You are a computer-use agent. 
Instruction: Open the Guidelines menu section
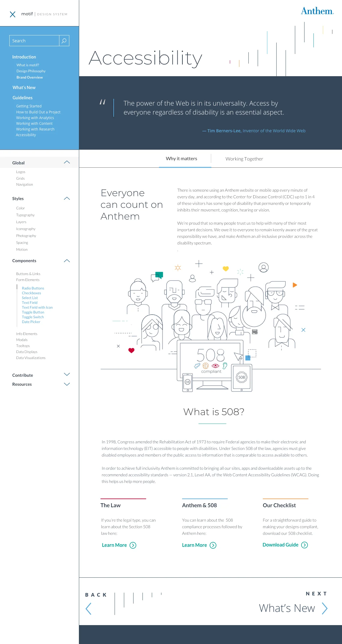(22, 98)
